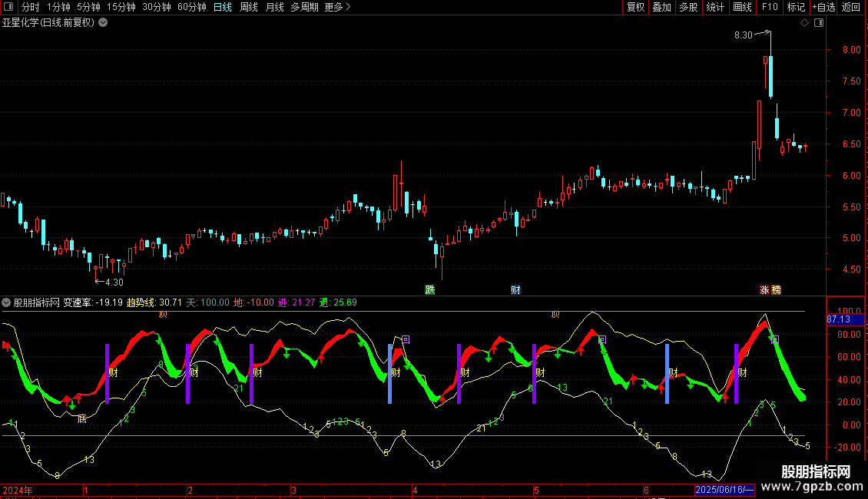
Task: Open the 股朋指标网 indicator dropdown arrow
Action: pos(7,302)
